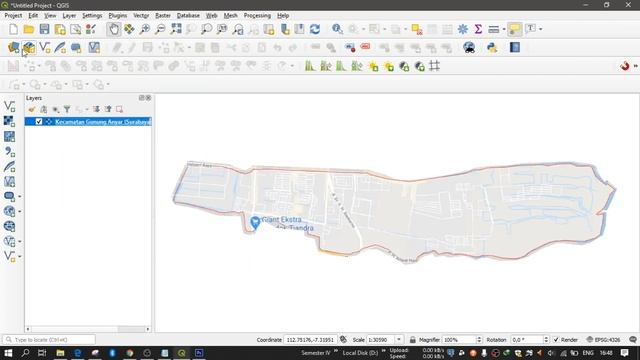Activate the Zoom In magnifier
The image size is (640, 360).
(x=144, y=29)
